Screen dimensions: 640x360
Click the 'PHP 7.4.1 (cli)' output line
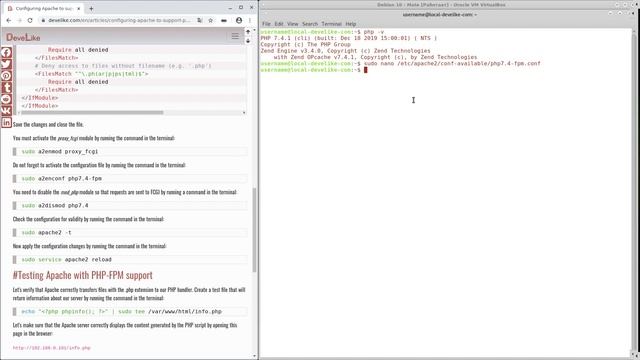pyautogui.click(x=349, y=38)
